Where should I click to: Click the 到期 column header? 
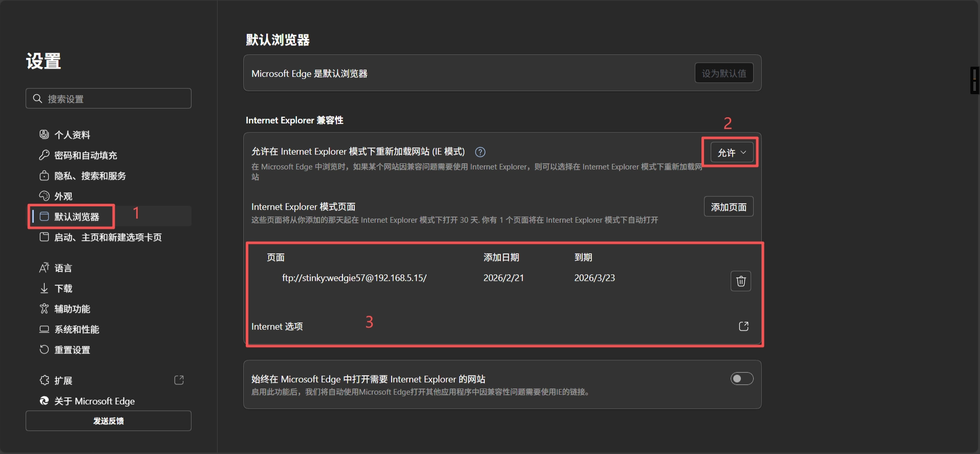(x=583, y=257)
